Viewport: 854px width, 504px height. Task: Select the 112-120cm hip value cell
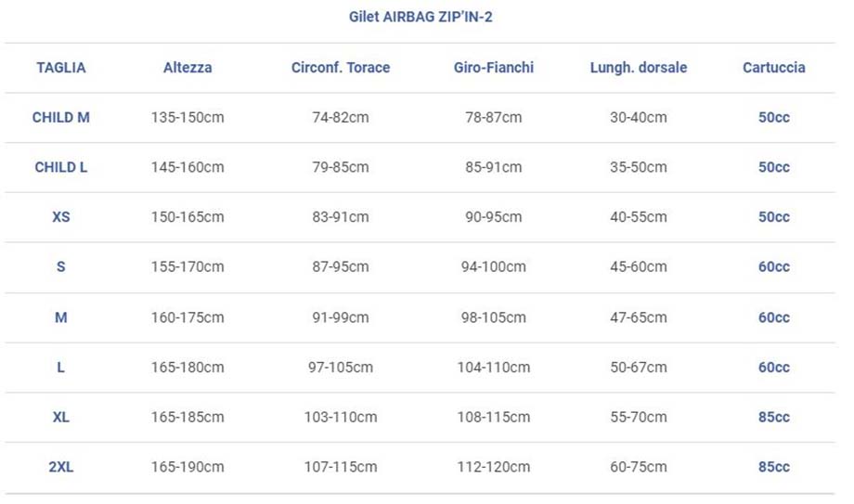tap(494, 467)
